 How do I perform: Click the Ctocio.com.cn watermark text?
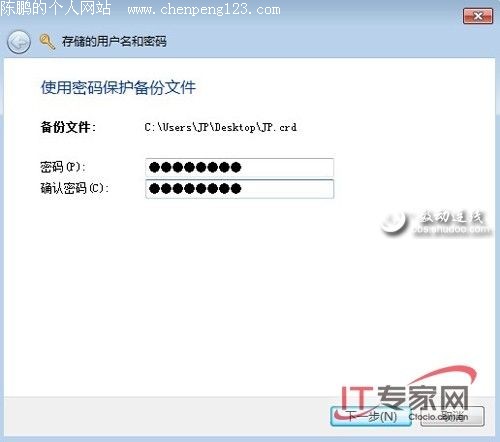(438, 417)
